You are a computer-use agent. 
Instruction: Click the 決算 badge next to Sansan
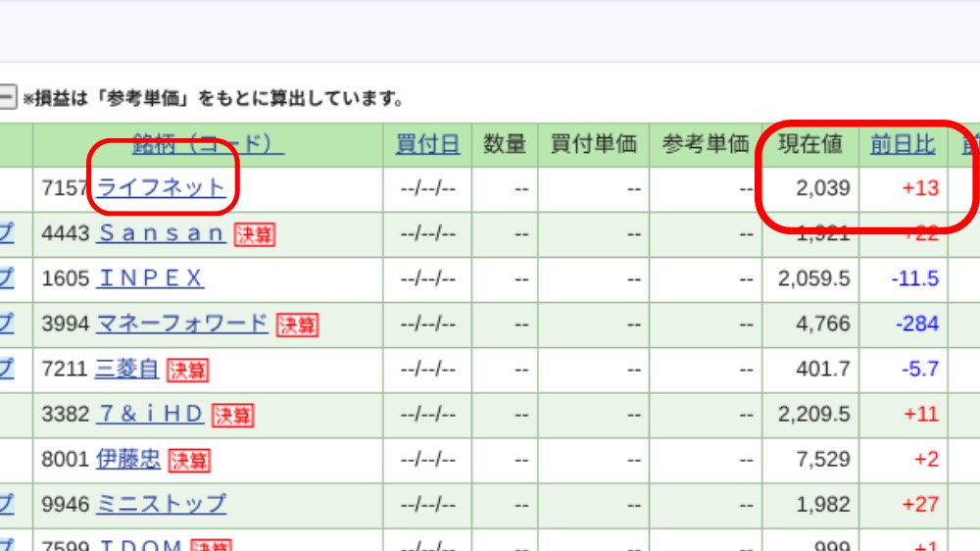tap(255, 234)
